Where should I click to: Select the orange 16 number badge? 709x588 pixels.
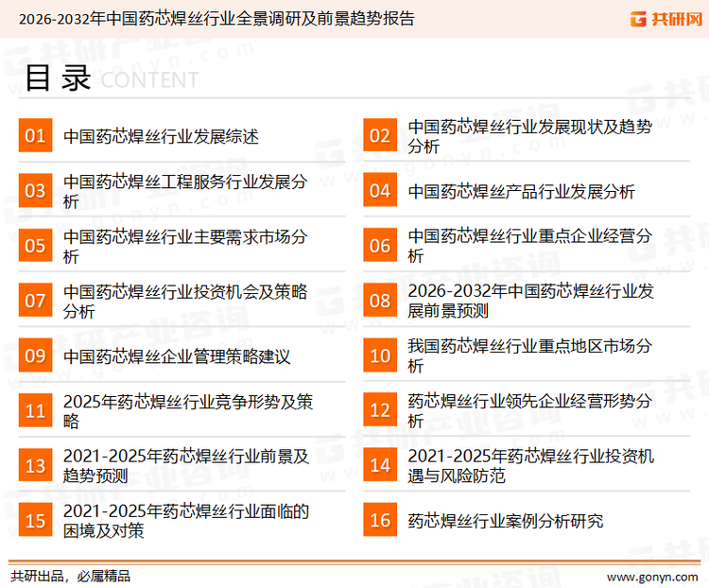tap(380, 520)
